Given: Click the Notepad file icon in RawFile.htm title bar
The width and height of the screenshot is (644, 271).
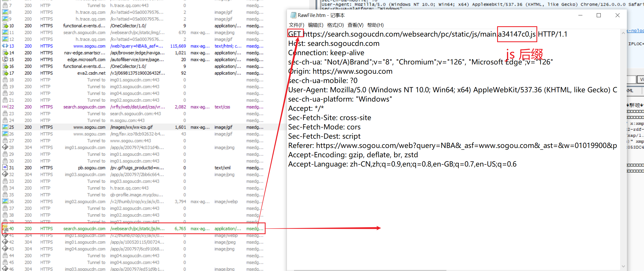Looking at the screenshot, I should coord(293,15).
